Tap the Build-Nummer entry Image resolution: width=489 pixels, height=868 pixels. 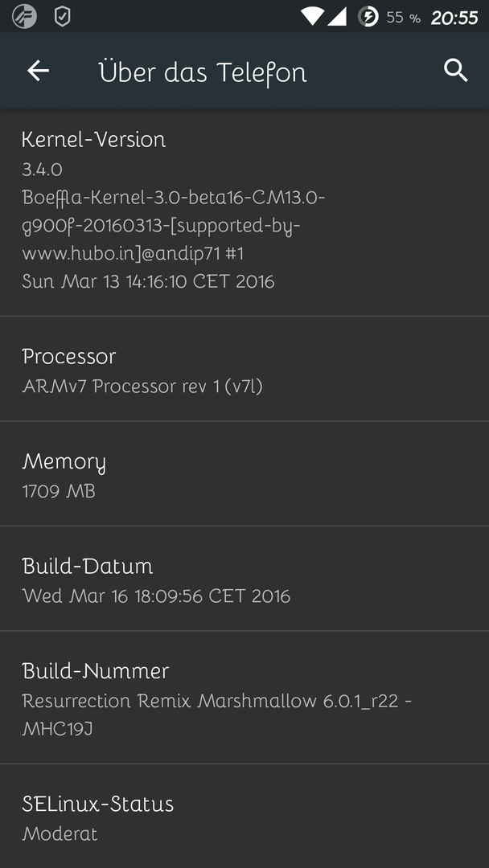tap(244, 698)
